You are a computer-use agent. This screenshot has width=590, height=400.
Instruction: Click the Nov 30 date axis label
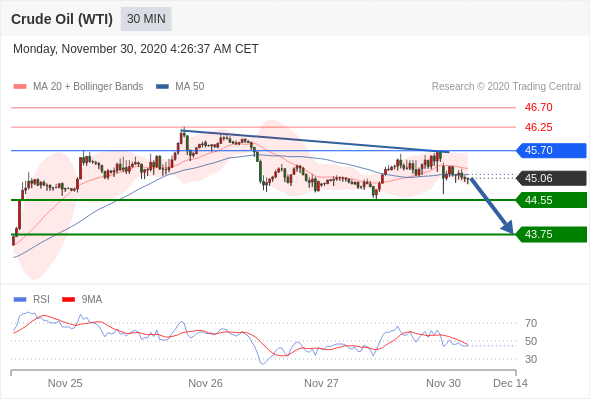443,383
